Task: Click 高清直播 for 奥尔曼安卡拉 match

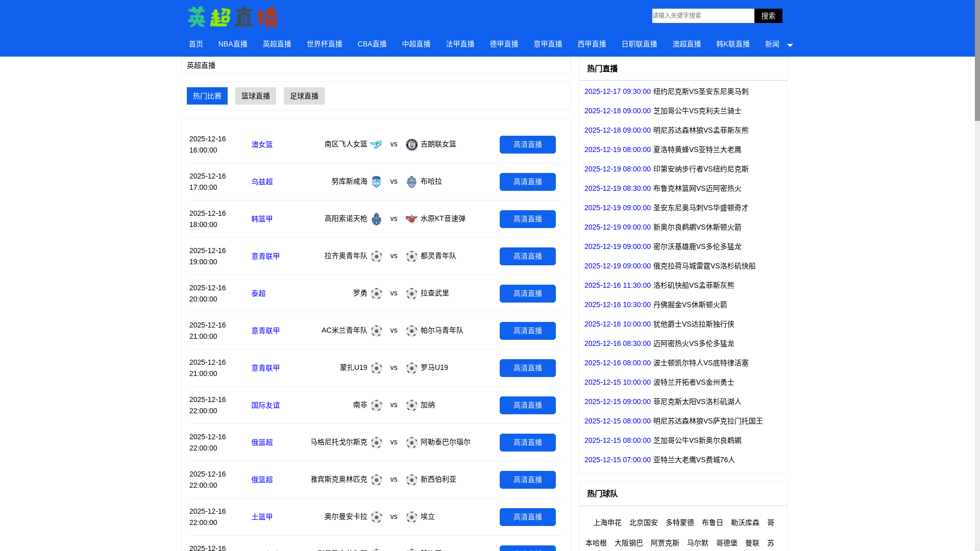Action: (528, 517)
